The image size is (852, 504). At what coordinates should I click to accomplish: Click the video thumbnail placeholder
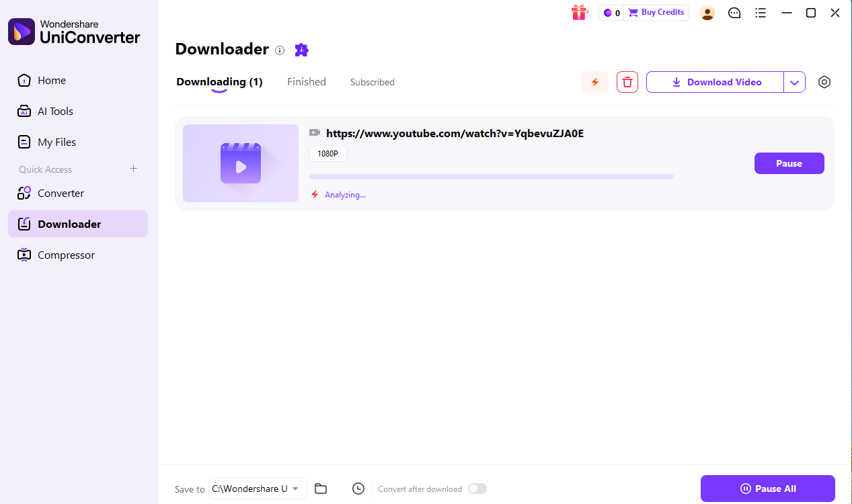[241, 163]
